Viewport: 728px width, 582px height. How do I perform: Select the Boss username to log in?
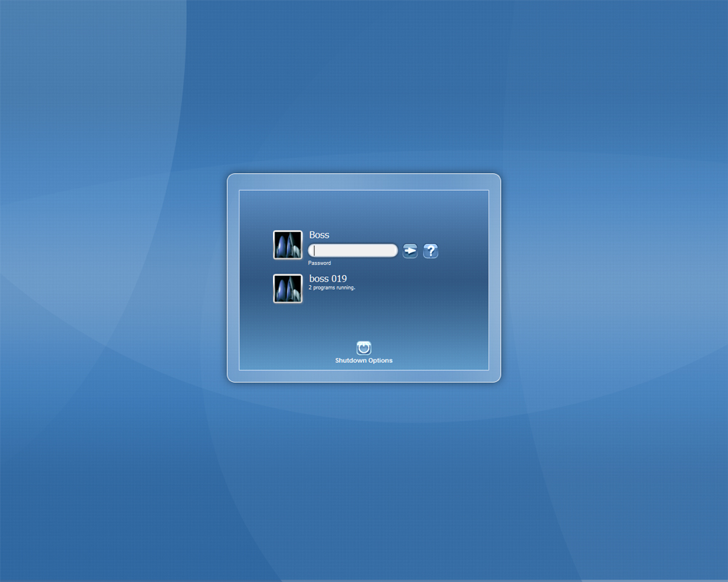(x=320, y=234)
